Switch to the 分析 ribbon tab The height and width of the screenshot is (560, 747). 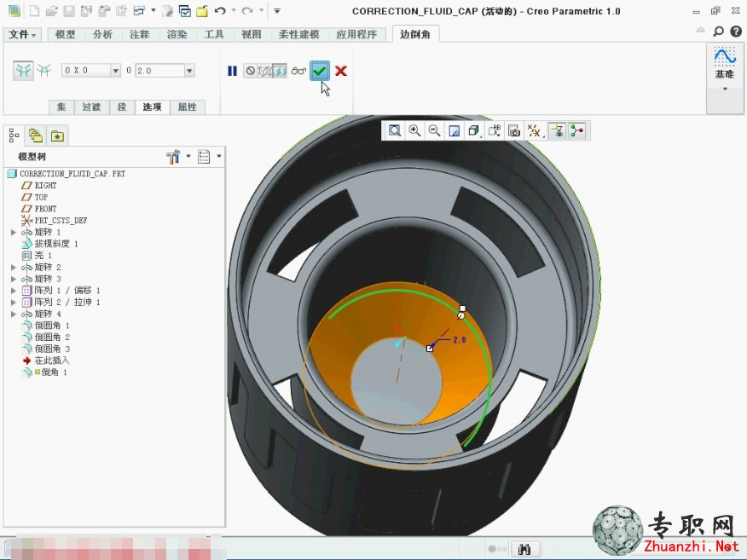102,34
